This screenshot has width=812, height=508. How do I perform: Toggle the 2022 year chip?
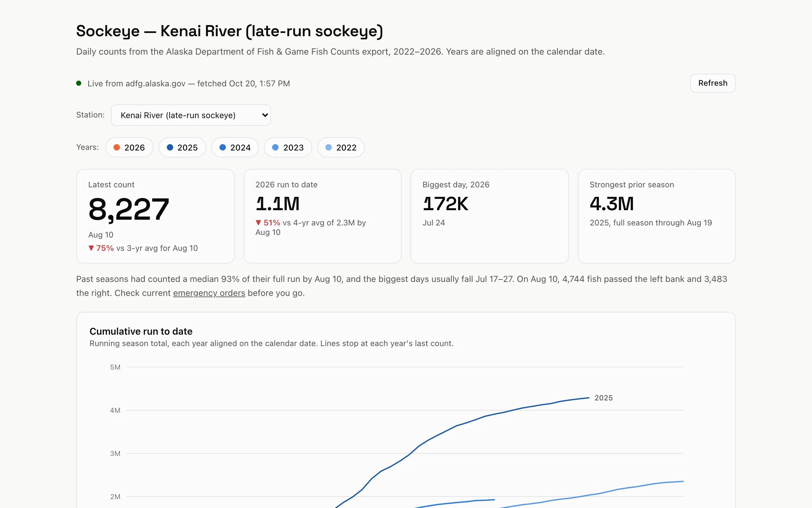click(341, 148)
